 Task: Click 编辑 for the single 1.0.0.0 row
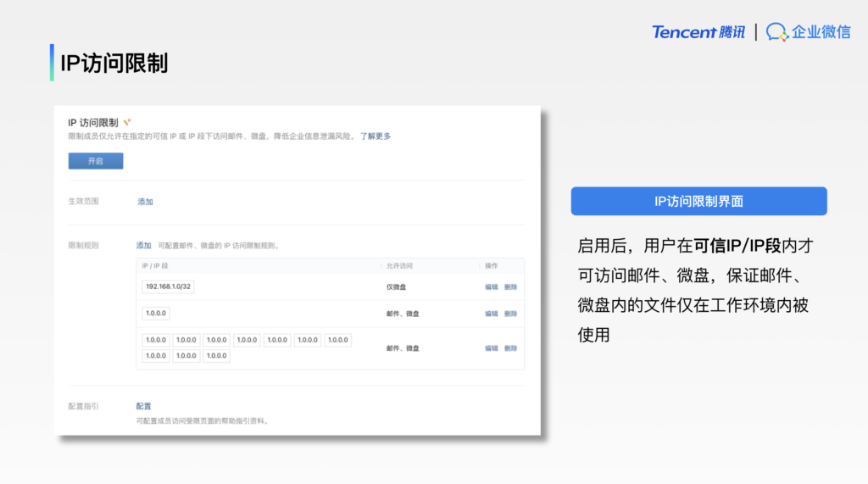click(x=491, y=314)
